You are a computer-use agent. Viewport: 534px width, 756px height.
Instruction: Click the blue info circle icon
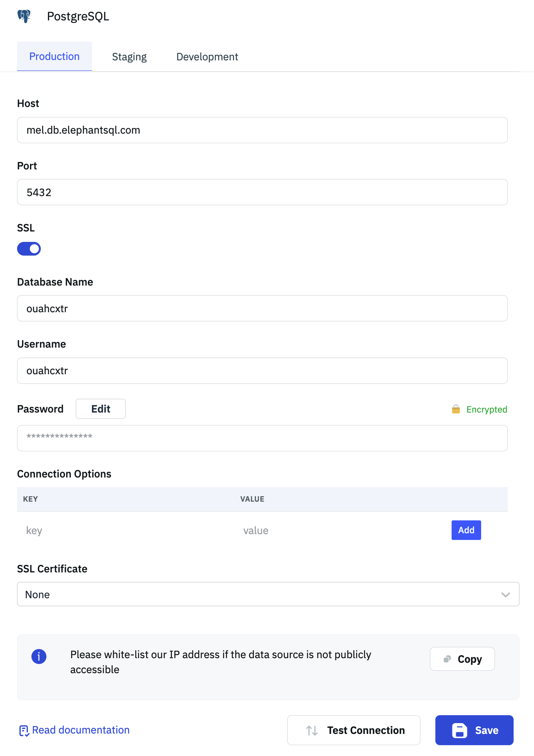pos(39,657)
